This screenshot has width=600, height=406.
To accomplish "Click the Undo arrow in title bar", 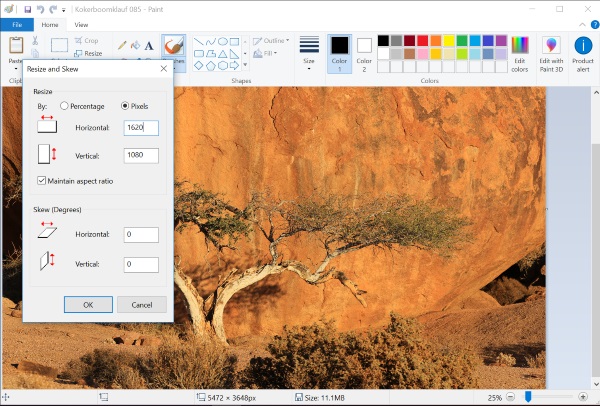I will (40, 9).
